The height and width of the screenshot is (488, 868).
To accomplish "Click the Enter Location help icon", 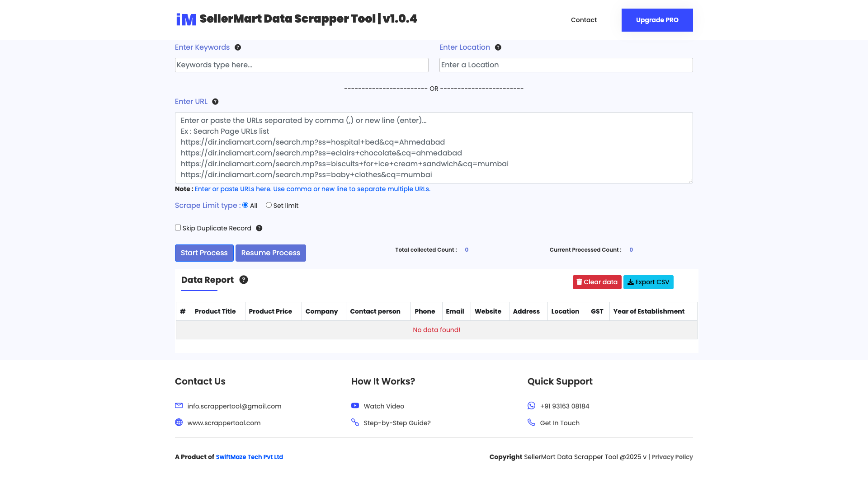I will pos(498,47).
